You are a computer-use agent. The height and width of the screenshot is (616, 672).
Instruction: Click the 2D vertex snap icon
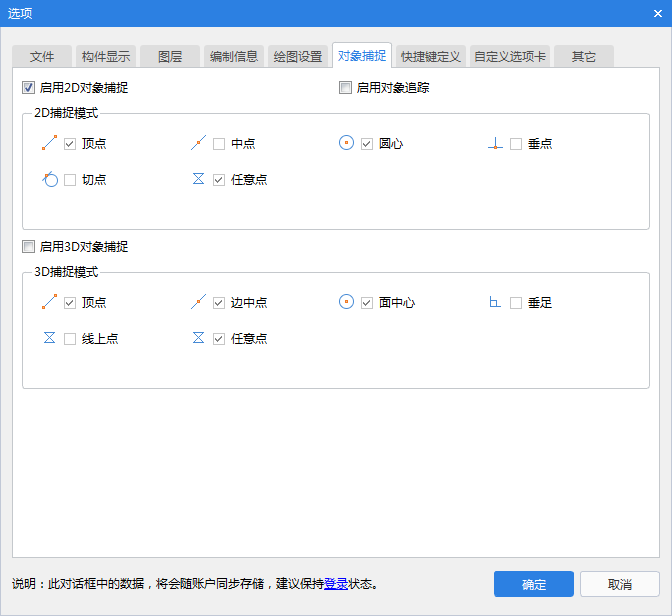point(49,144)
